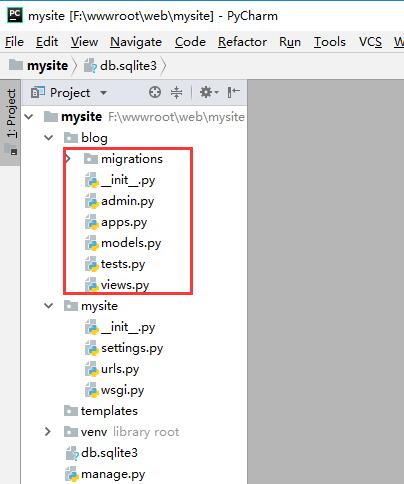Expand the migrations folder
Viewport: 404px width, 484px height.
(68, 159)
